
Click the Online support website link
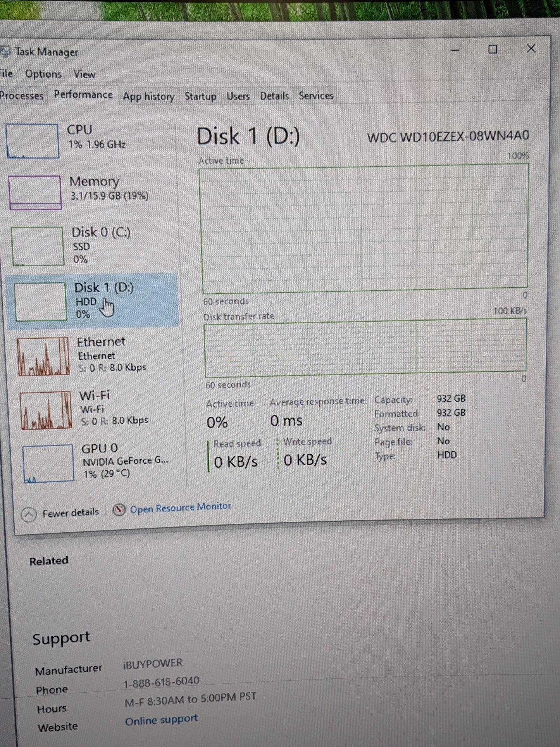pos(161,720)
